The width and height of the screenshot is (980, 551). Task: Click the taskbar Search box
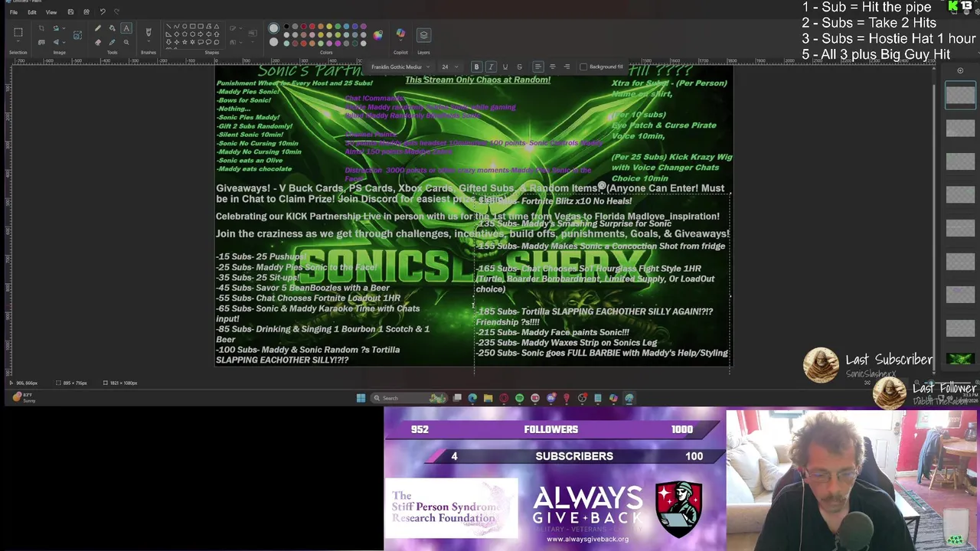point(409,398)
